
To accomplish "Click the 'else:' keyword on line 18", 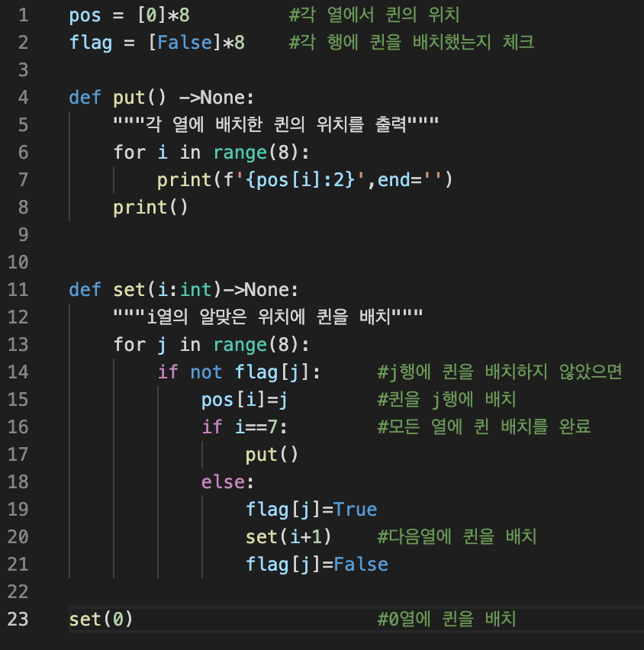I will (227, 482).
